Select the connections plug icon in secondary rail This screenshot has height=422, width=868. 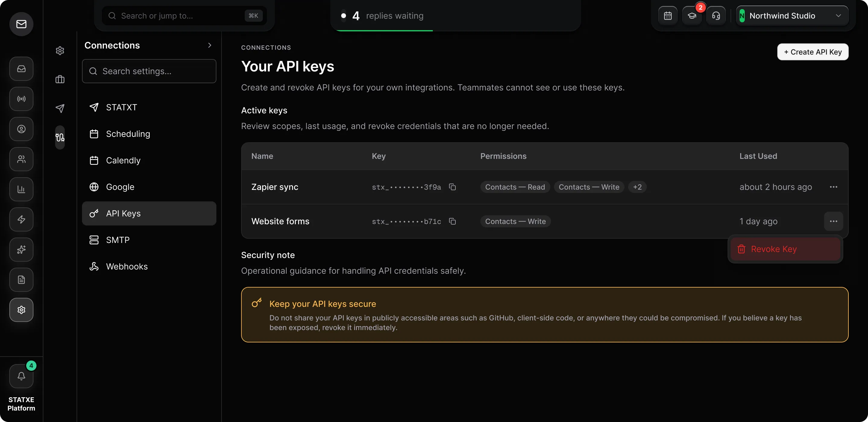pyautogui.click(x=60, y=137)
